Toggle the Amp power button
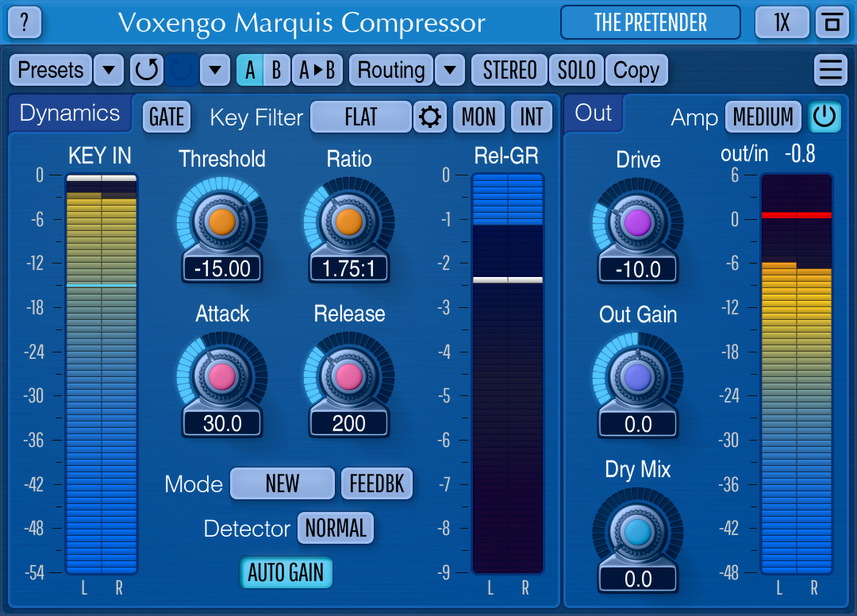 point(824,117)
